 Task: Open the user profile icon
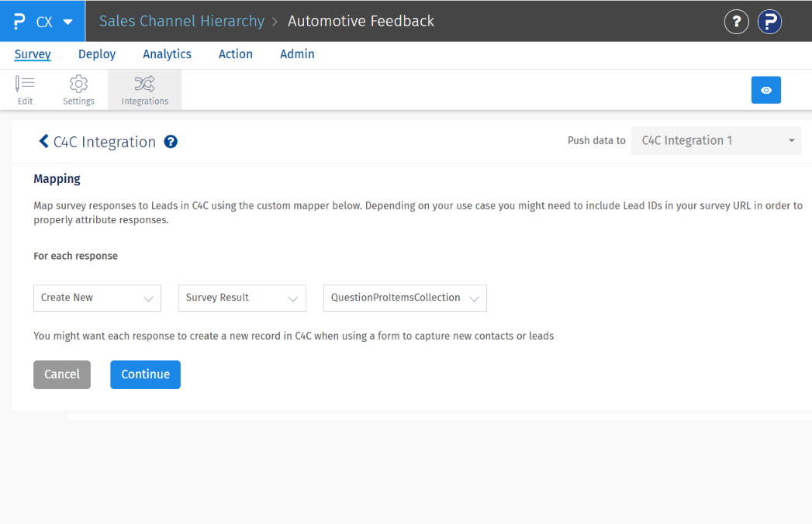point(769,22)
